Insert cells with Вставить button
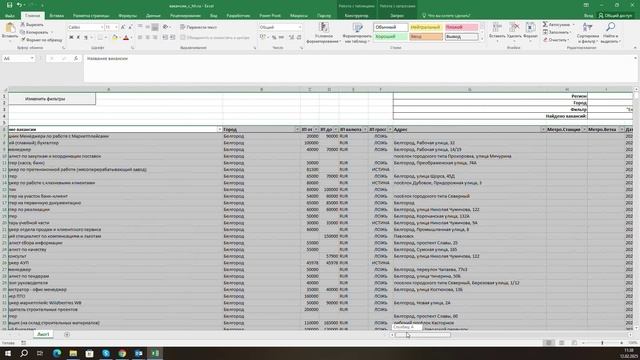This screenshot has width=640, height=360. click(497, 31)
